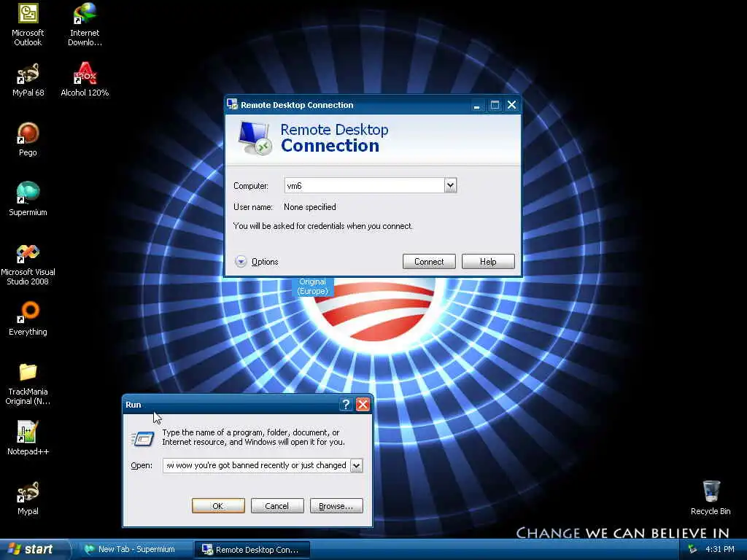Viewport: 747px width, 560px height.
Task: Select the TrackMania Original folder icon
Action: 28,384
